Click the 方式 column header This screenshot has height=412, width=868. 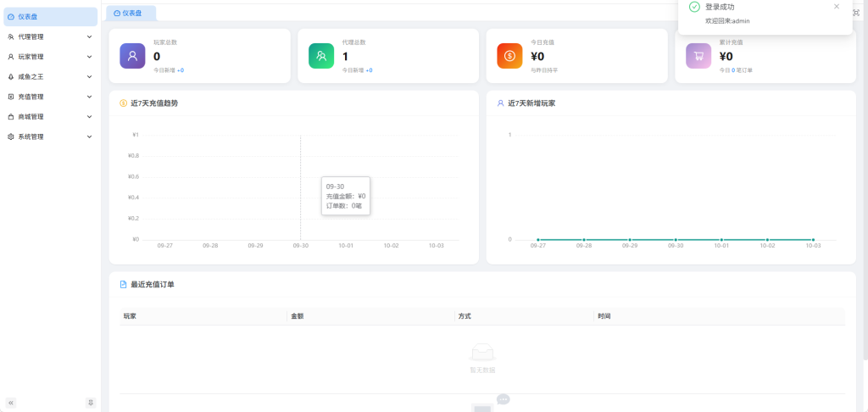click(x=465, y=316)
